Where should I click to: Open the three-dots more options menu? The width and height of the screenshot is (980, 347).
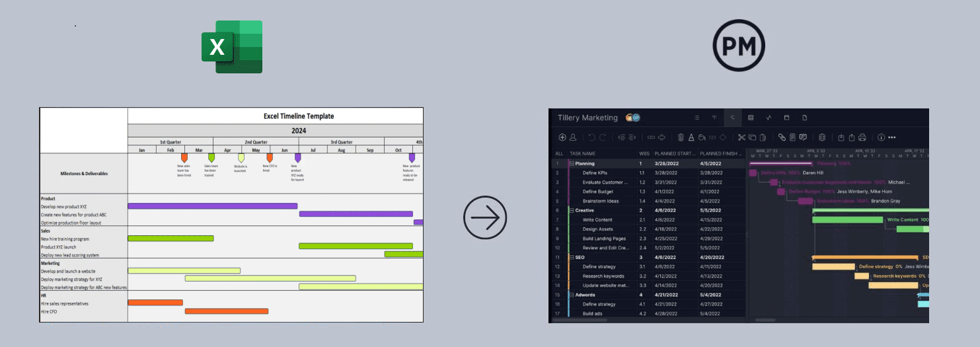pos(892,137)
